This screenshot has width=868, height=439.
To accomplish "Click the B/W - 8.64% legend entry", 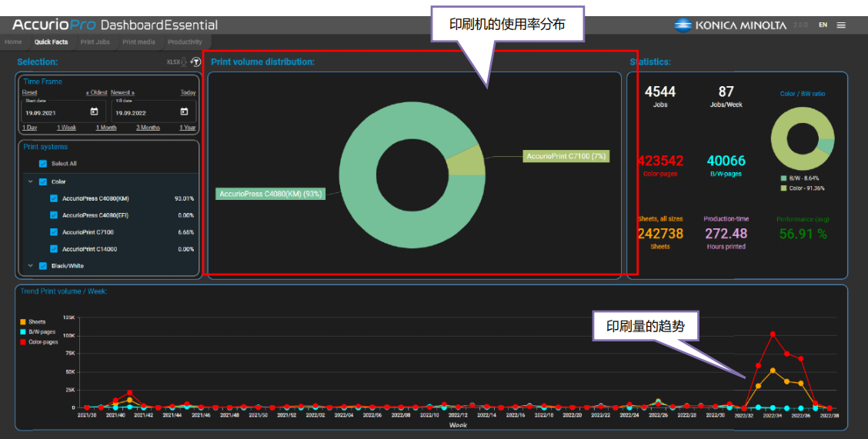I will coord(800,178).
